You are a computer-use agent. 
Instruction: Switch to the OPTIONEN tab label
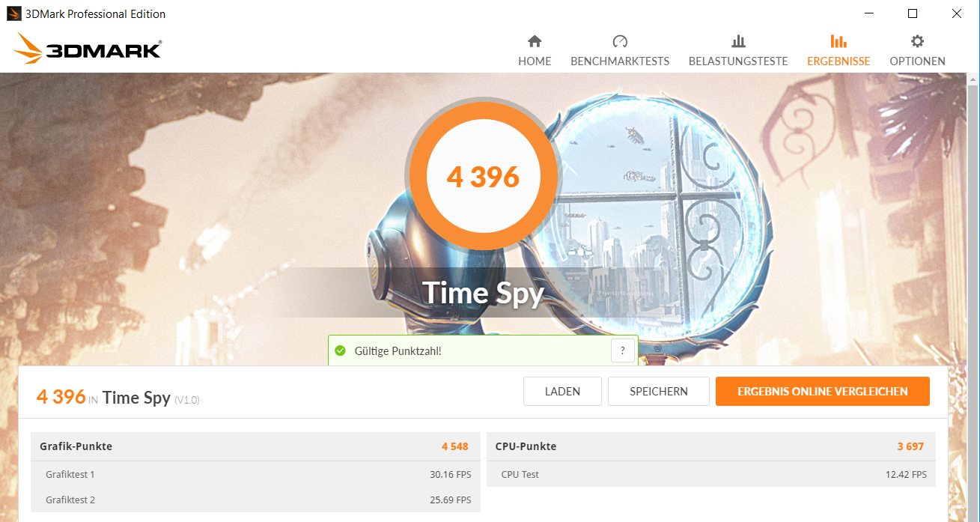click(x=917, y=61)
